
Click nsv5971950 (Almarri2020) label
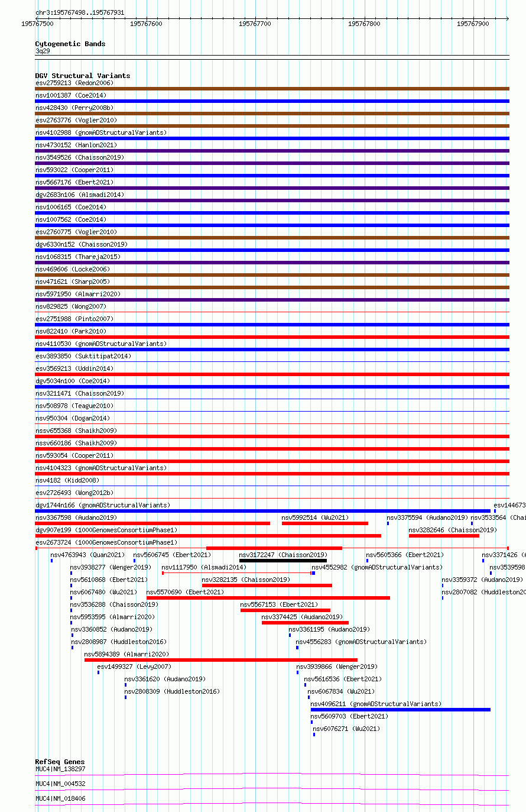[78, 294]
